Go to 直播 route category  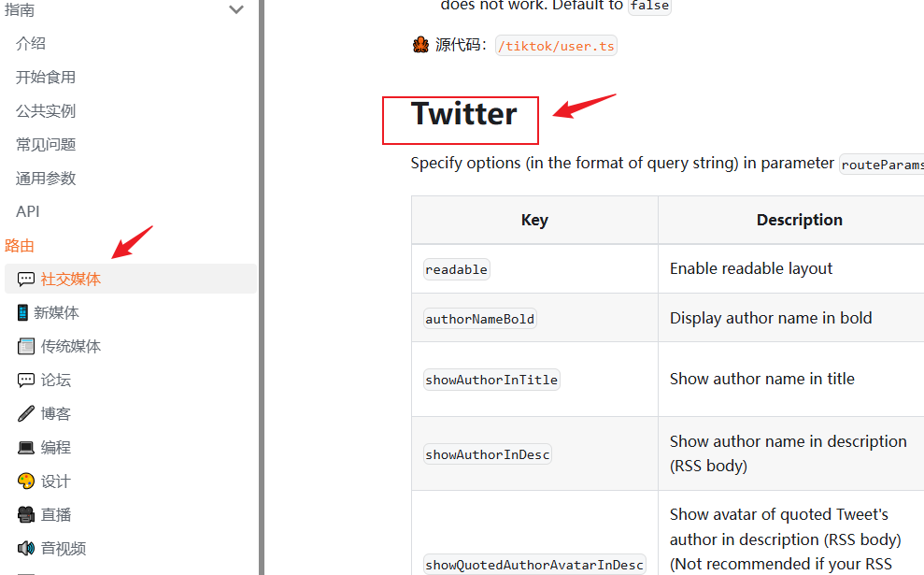coord(56,515)
